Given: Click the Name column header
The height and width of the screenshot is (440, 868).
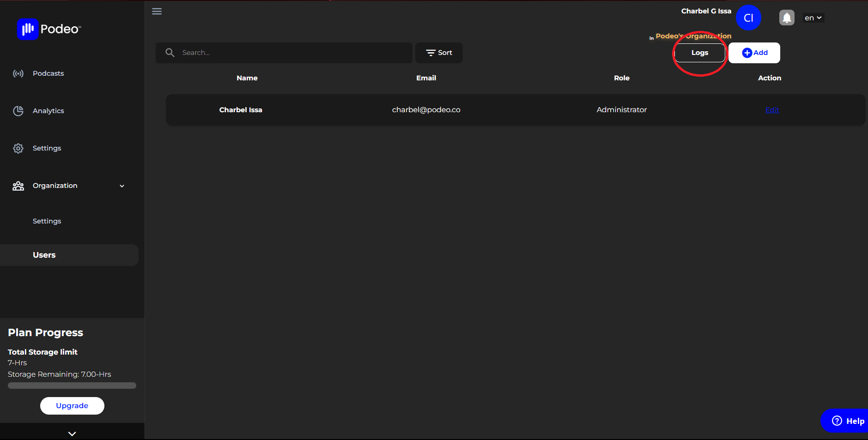Looking at the screenshot, I should [247, 78].
